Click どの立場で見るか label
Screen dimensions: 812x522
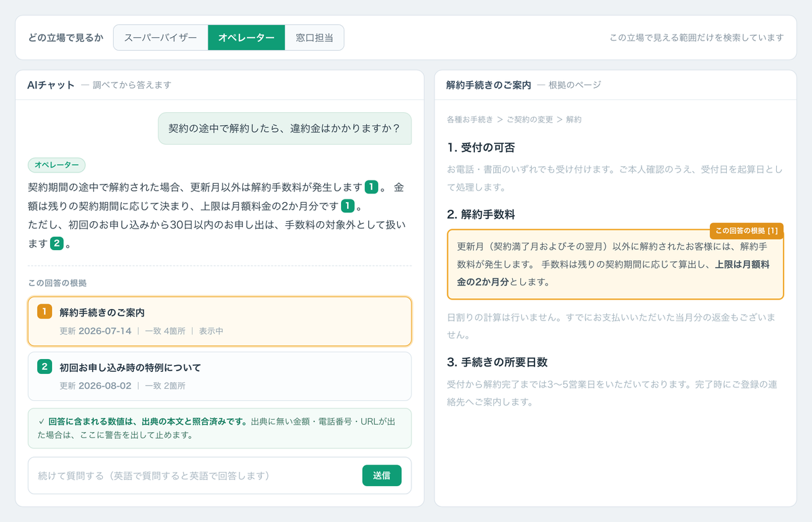pyautogui.click(x=66, y=38)
